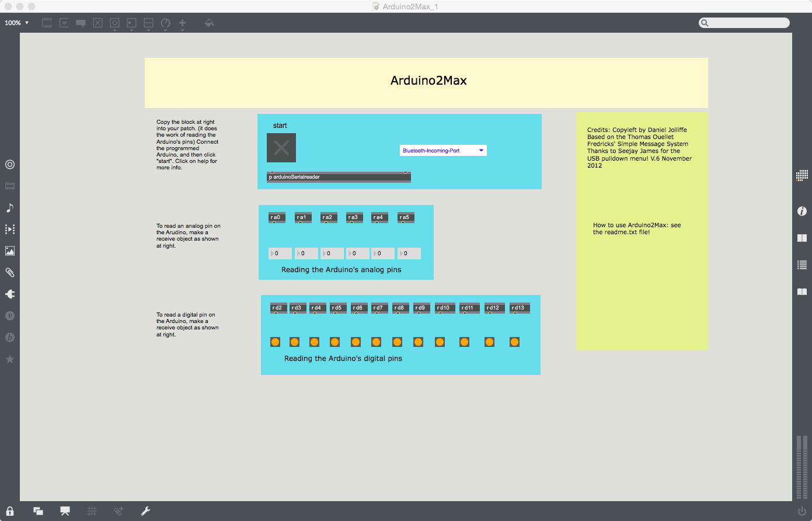
Task: Focus the search field in top toolbar
Action: pos(744,23)
